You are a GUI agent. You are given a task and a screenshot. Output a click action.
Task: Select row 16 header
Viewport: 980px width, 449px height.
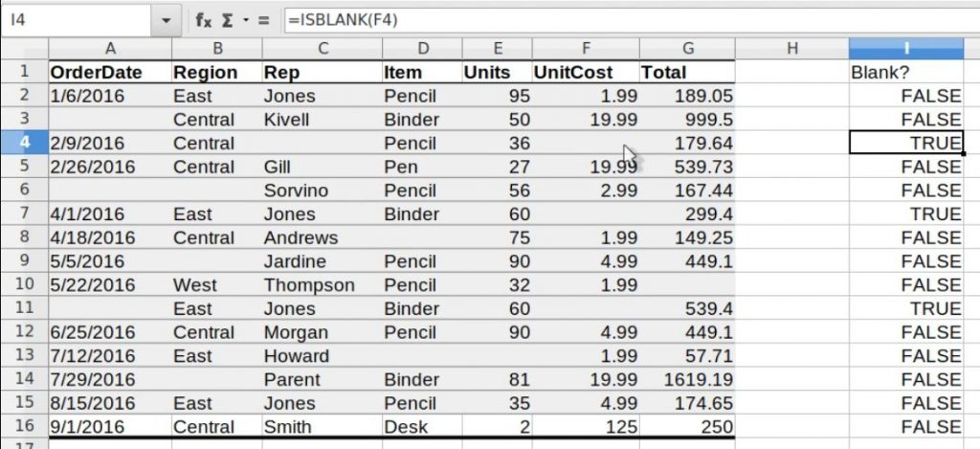point(24,426)
